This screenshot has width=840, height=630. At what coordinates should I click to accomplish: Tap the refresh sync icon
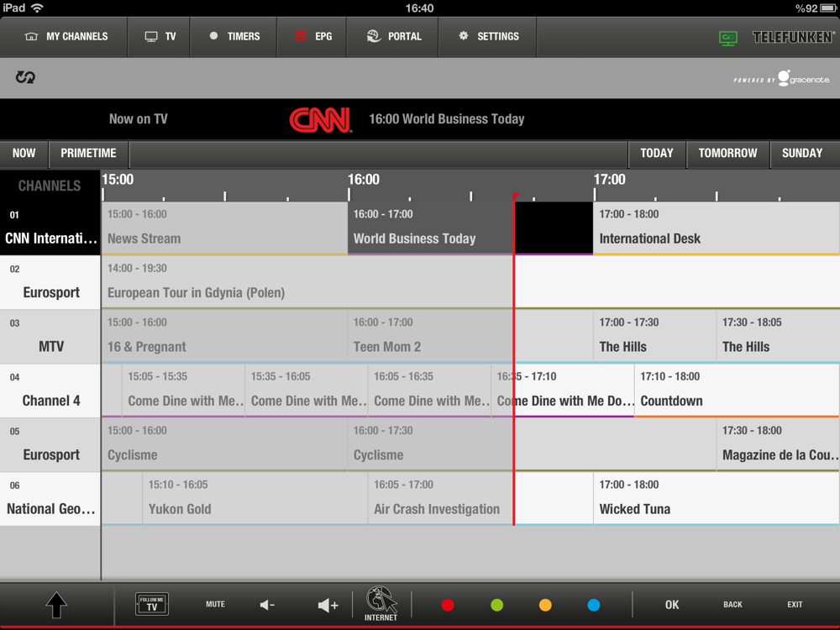25,77
